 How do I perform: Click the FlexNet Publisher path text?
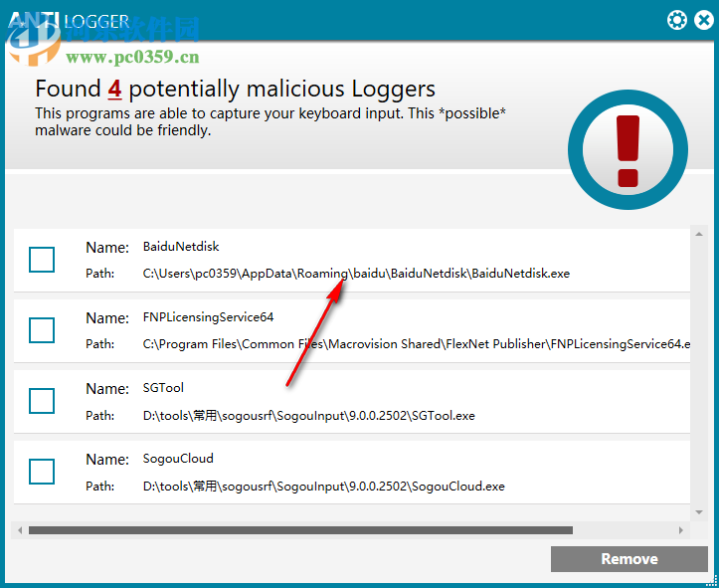(x=417, y=344)
